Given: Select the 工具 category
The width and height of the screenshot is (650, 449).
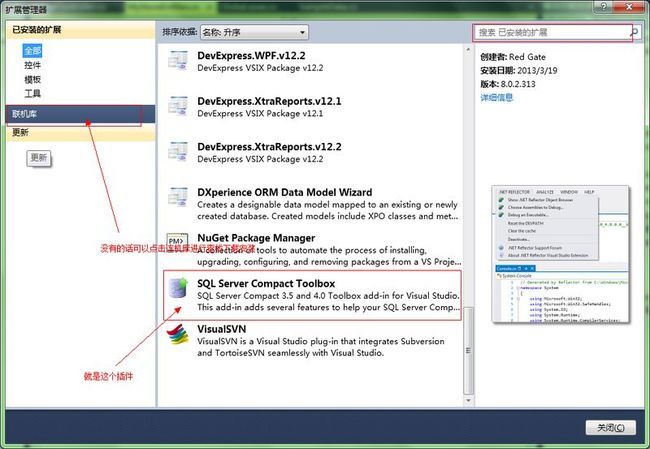Looking at the screenshot, I should click(32, 93).
